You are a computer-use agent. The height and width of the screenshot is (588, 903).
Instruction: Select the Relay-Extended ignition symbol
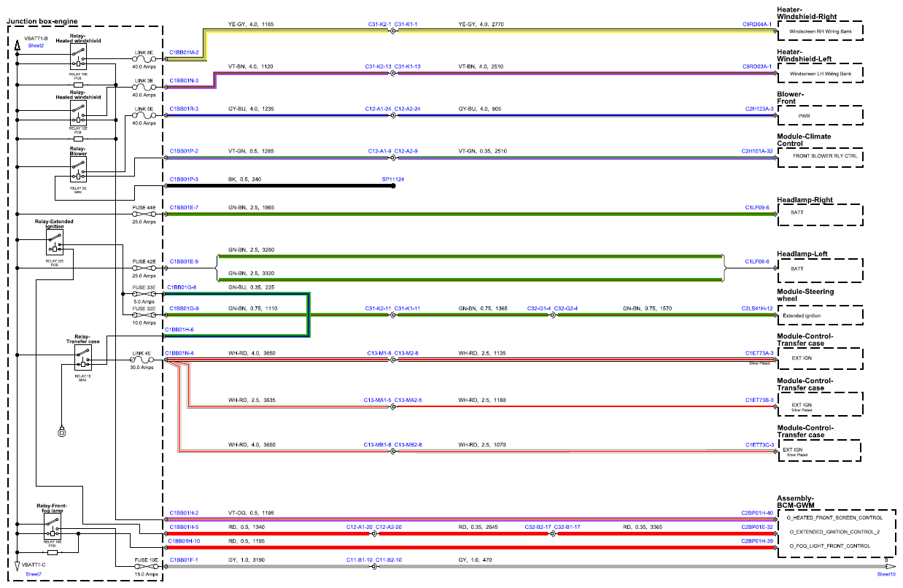pos(55,244)
